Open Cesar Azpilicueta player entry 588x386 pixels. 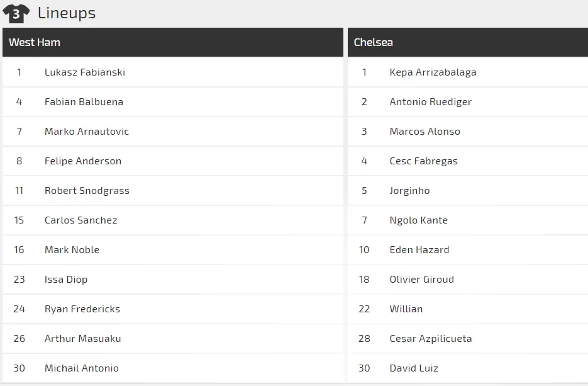pyautogui.click(x=431, y=339)
